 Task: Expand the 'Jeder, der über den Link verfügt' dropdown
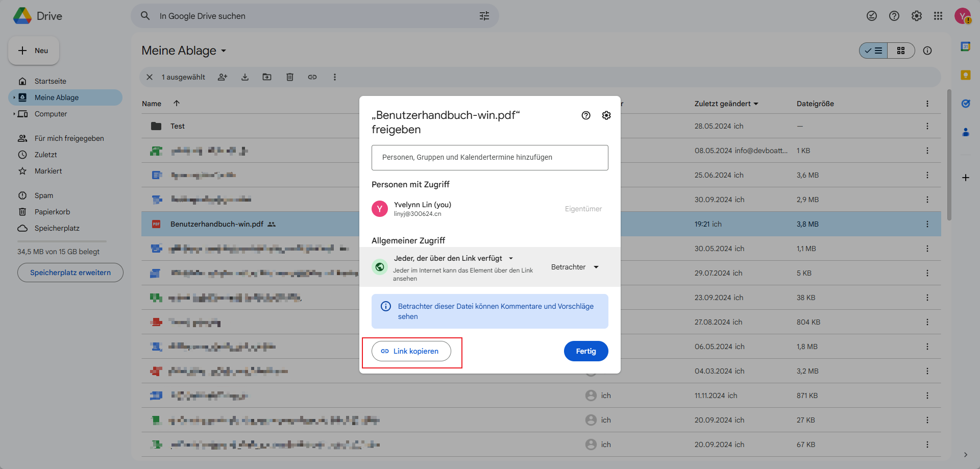pos(454,258)
